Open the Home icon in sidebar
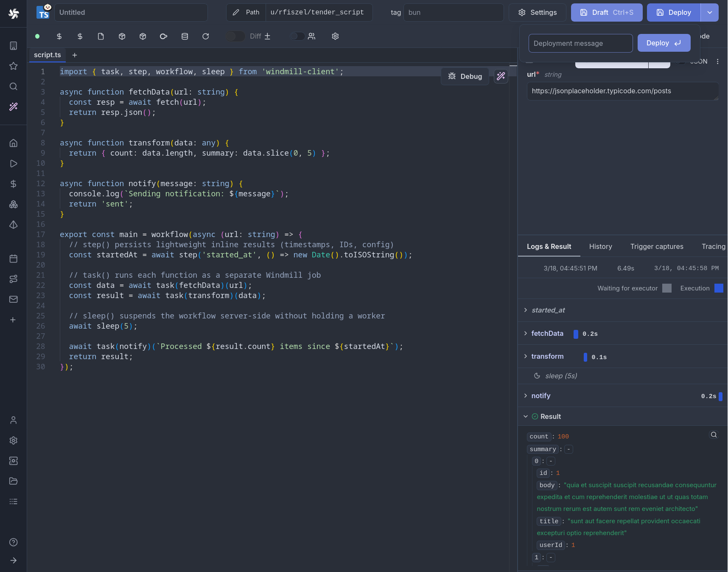The height and width of the screenshot is (572, 728). click(x=14, y=143)
